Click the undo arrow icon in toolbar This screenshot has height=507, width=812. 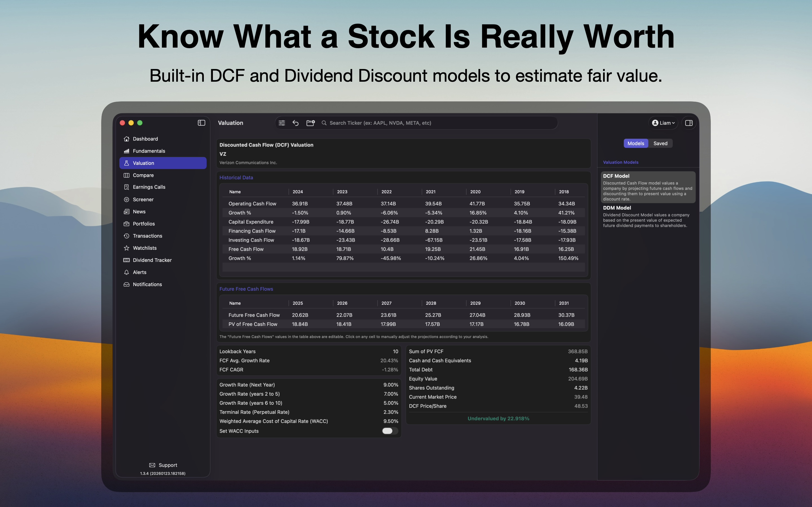[295, 123]
